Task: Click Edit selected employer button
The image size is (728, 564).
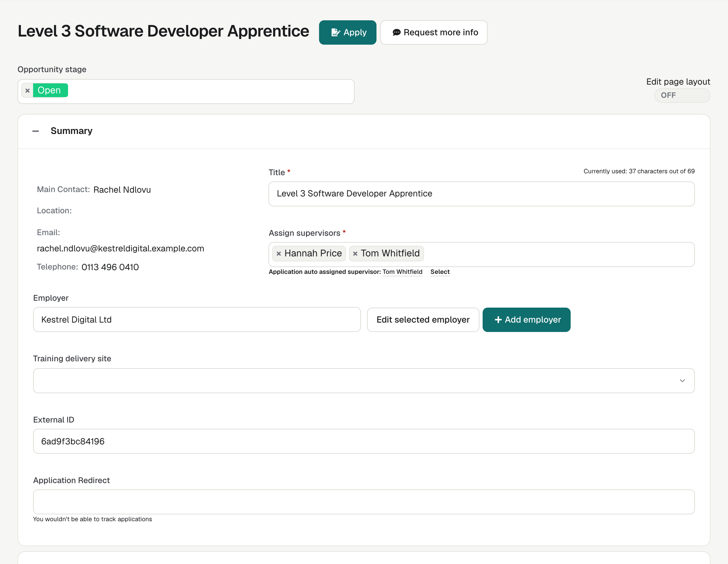Action: point(423,319)
